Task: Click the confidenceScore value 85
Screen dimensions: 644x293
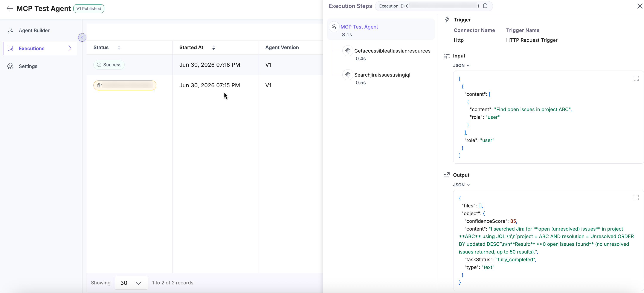Action: [513, 221]
